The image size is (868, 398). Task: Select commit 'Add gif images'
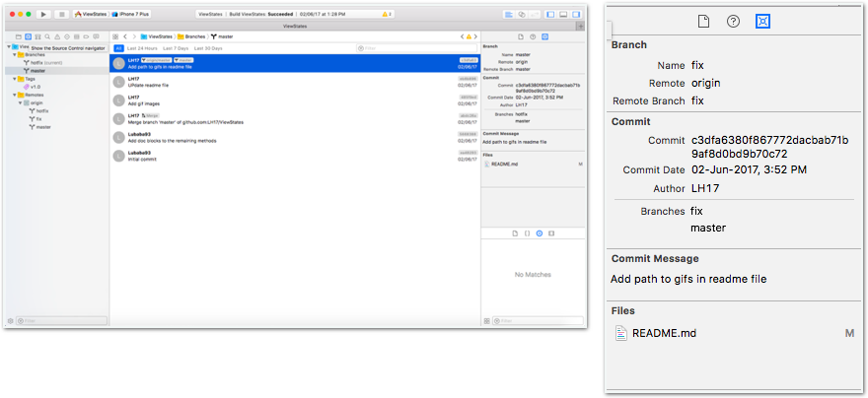coord(295,100)
